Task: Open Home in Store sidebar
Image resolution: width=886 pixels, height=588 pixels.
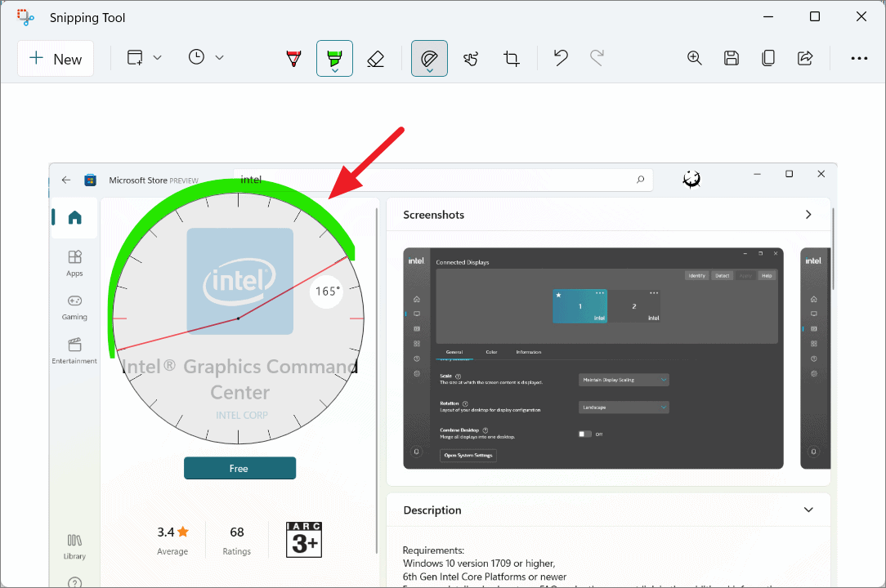Action: [74, 217]
